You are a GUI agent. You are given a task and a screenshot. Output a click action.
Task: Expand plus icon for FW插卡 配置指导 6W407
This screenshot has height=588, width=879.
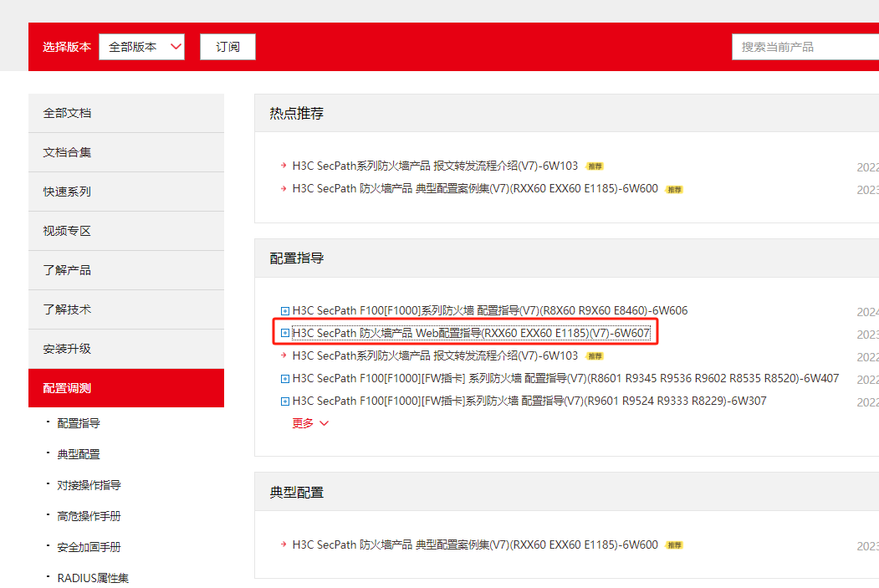(x=285, y=379)
